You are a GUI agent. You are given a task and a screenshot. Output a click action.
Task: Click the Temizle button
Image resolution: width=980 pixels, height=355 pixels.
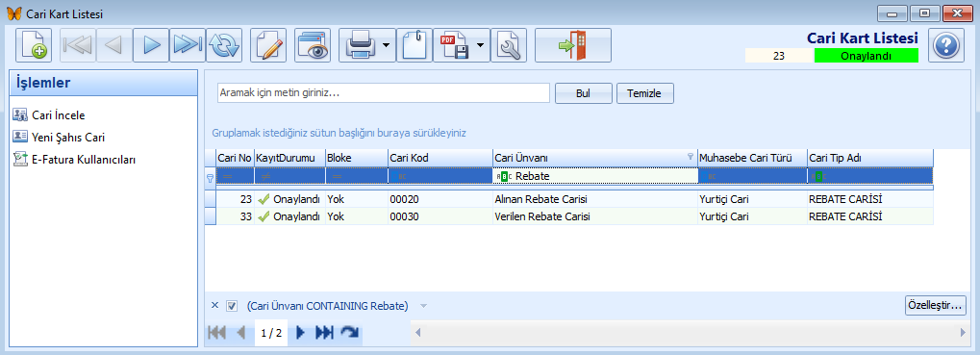pyautogui.click(x=645, y=93)
